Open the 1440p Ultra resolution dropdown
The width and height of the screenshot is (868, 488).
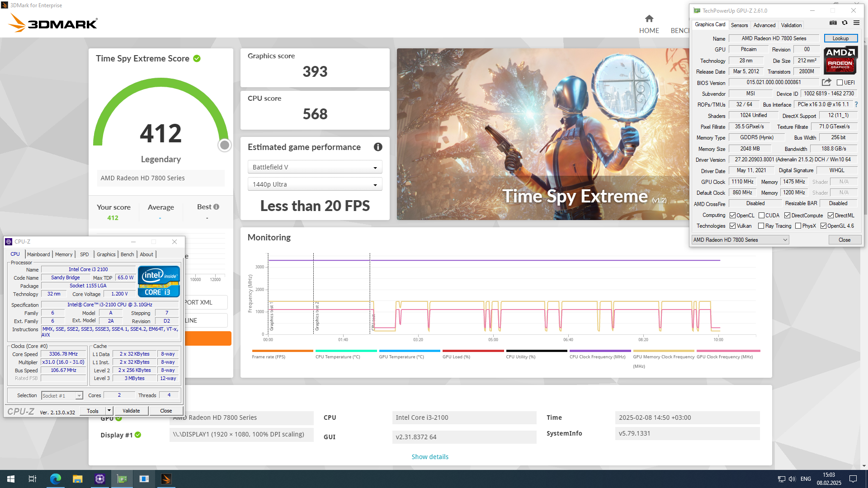(315, 184)
